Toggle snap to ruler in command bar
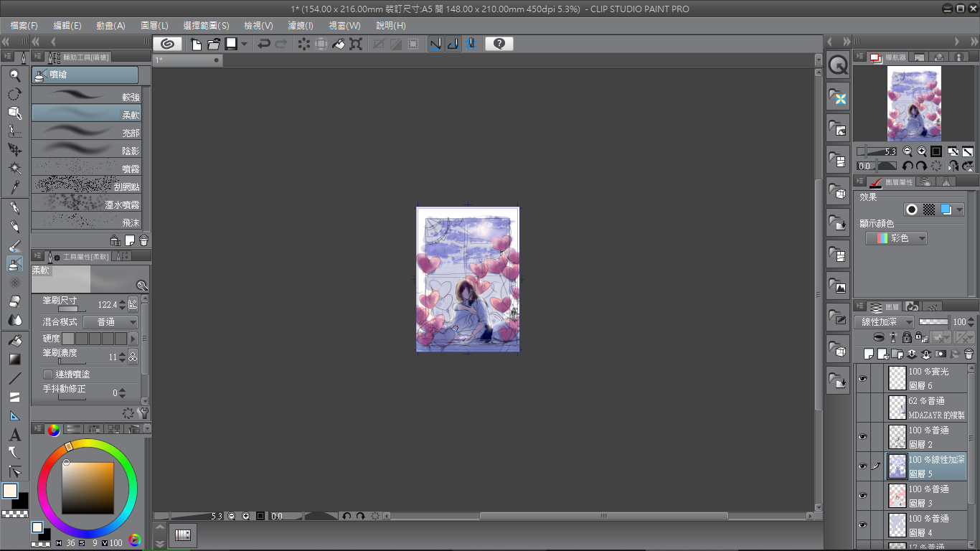The height and width of the screenshot is (551, 980). point(435,44)
